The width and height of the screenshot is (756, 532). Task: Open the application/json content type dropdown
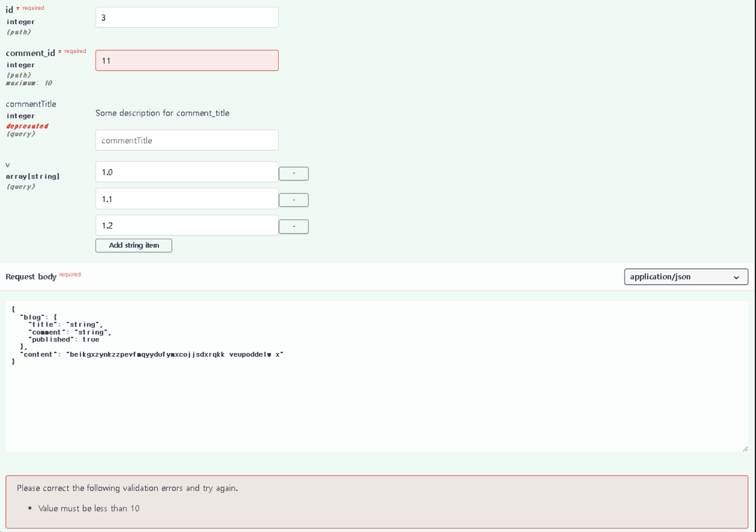pyautogui.click(x=685, y=277)
